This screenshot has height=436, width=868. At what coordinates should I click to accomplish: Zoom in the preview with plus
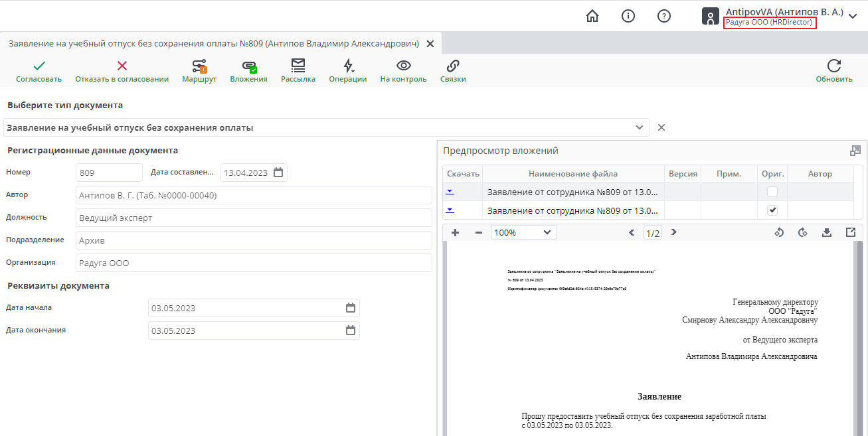point(455,232)
